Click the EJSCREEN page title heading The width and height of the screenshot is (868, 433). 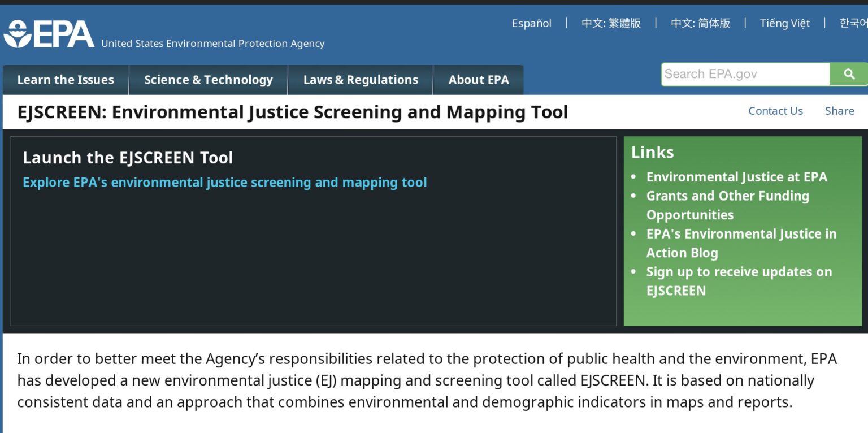coord(294,111)
